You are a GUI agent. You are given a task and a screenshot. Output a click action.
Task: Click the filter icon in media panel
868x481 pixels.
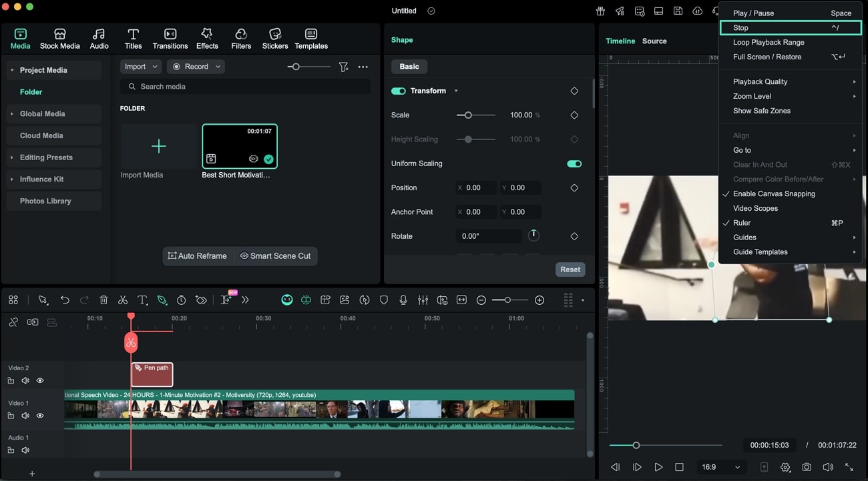coord(343,67)
